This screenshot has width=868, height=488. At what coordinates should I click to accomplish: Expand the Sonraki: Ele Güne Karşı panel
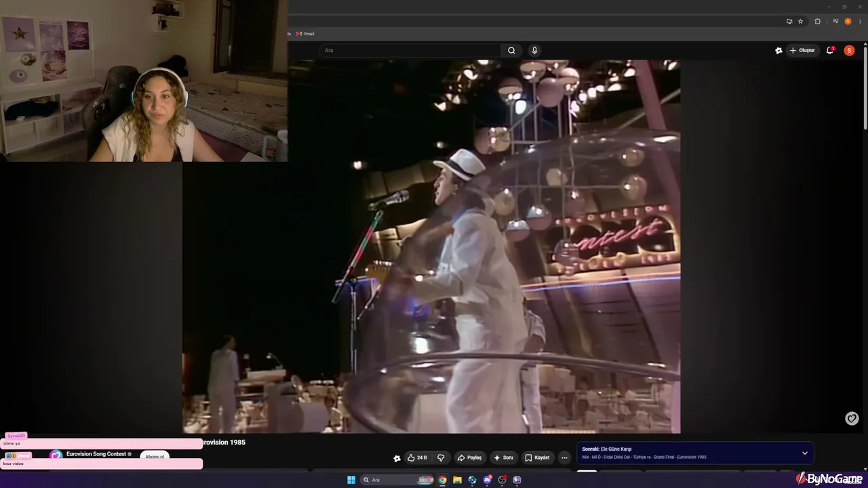coord(805,453)
